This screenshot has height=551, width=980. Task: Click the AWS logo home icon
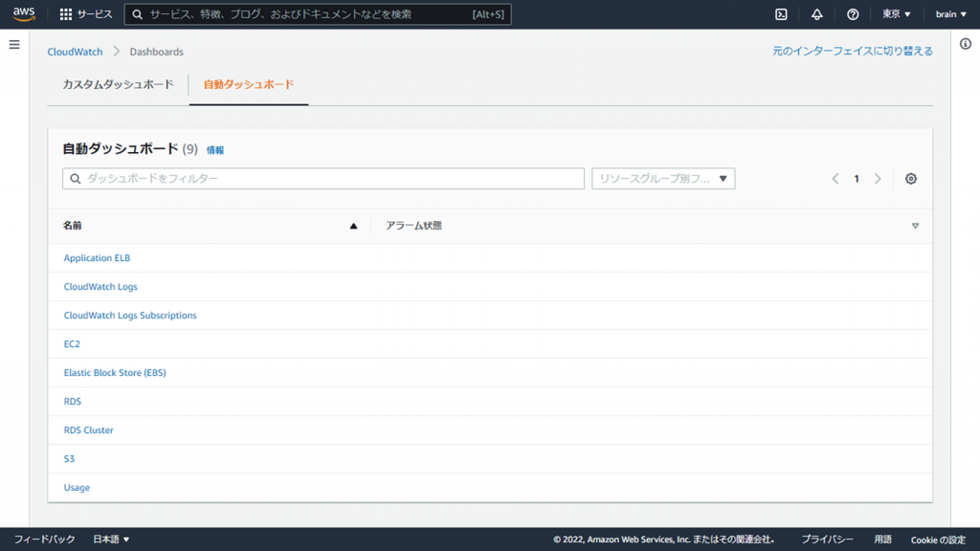coord(24,13)
